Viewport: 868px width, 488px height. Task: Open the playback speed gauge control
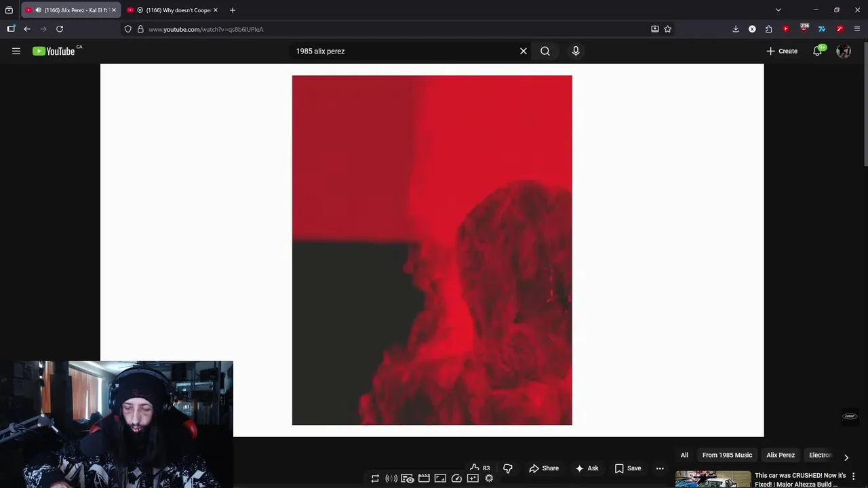coord(456,479)
